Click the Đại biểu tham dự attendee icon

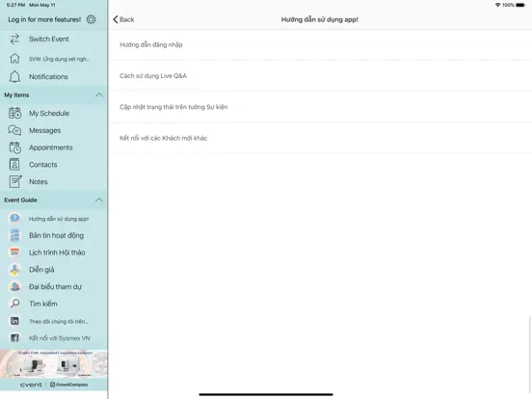click(x=14, y=286)
